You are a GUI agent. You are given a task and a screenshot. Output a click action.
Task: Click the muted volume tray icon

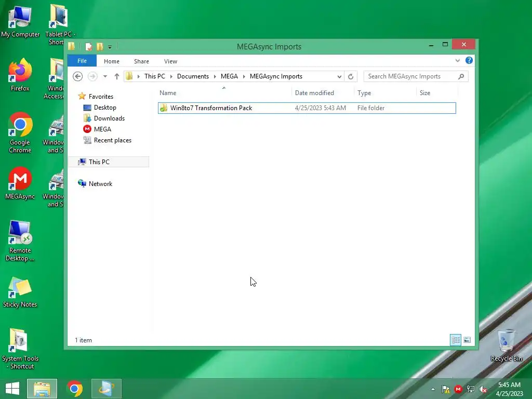click(483, 389)
